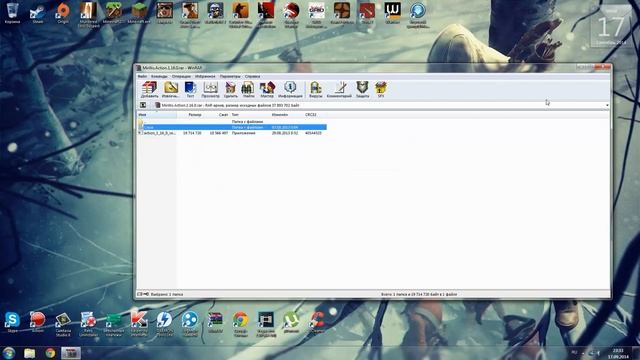Select the parent folder '..' row

coord(232,122)
